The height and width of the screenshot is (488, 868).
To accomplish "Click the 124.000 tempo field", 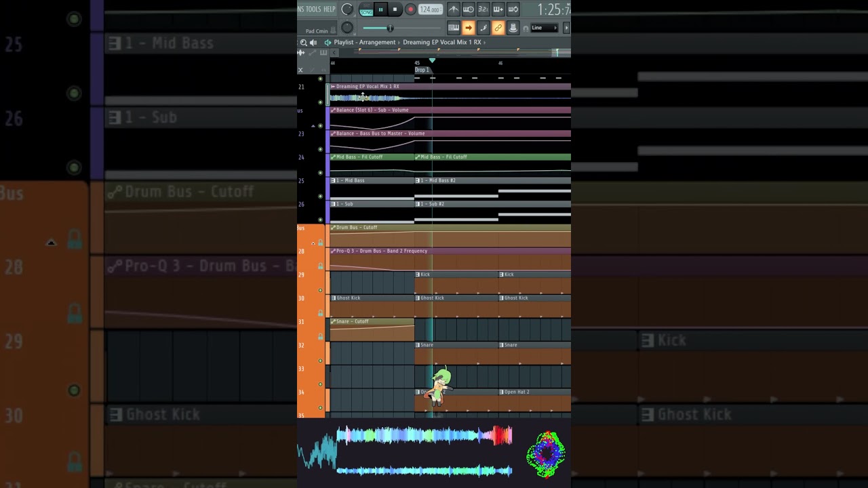I will tap(430, 9).
